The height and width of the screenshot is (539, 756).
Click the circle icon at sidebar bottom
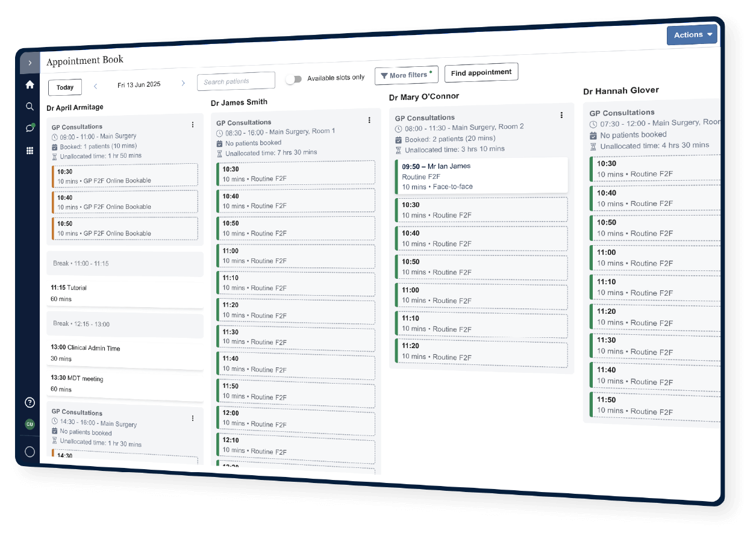30,452
